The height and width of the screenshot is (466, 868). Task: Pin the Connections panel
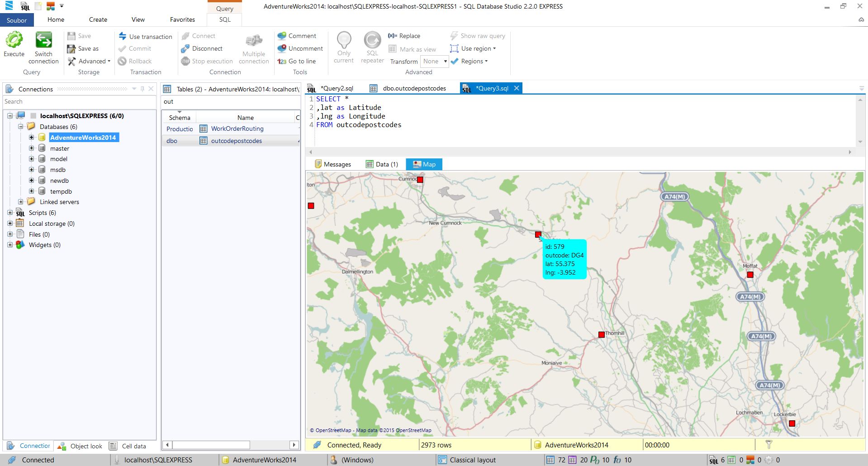[x=142, y=89]
